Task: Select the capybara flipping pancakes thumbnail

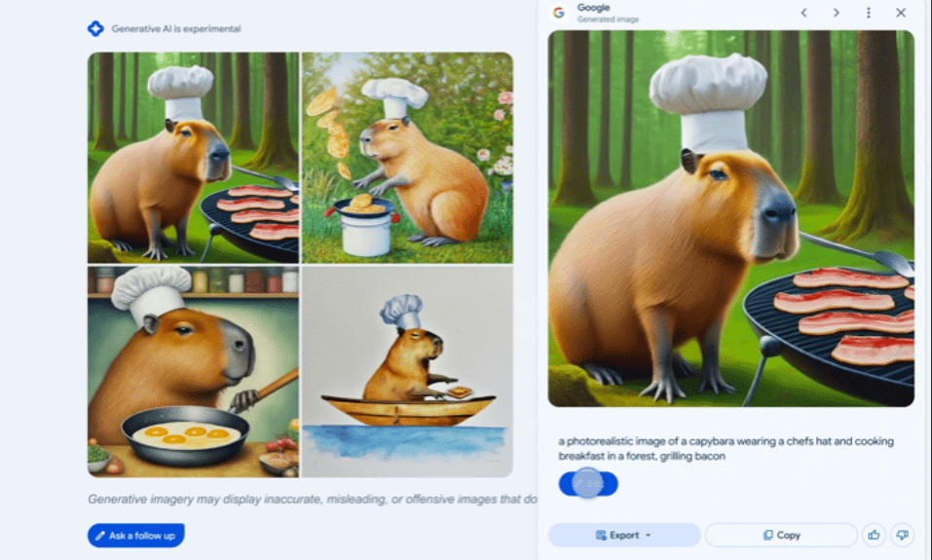Action: [x=407, y=158]
